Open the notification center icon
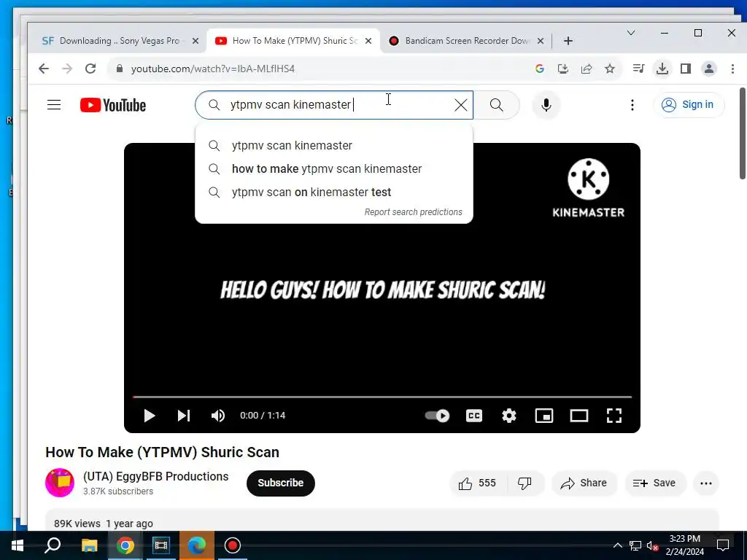This screenshot has width=747, height=560. 723,545
